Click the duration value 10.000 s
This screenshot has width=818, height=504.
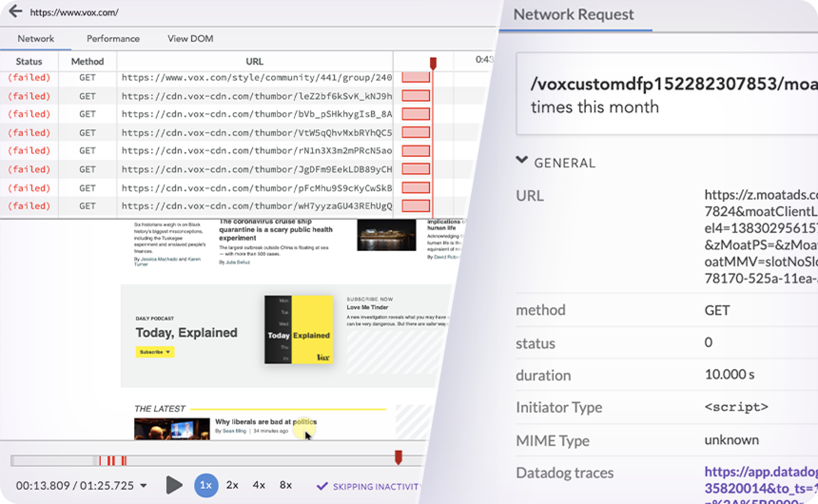point(730,374)
